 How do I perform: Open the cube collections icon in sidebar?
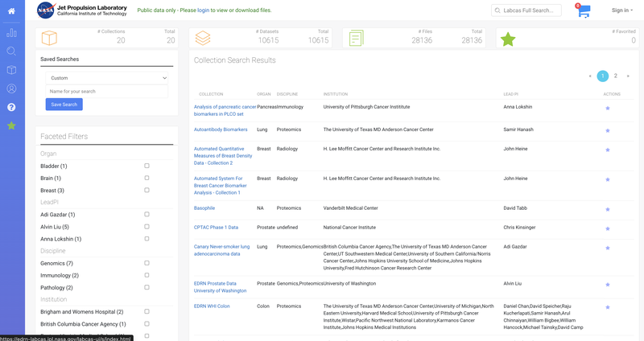(x=11, y=70)
